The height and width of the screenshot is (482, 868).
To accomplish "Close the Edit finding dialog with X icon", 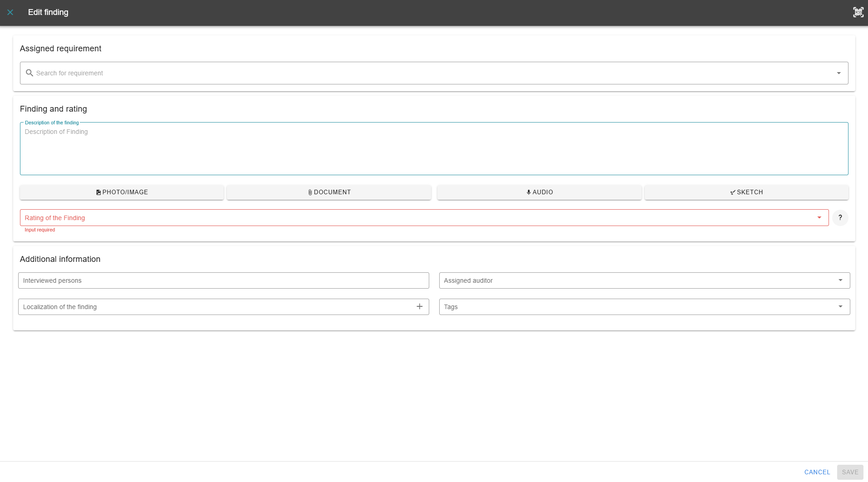I will [10, 12].
